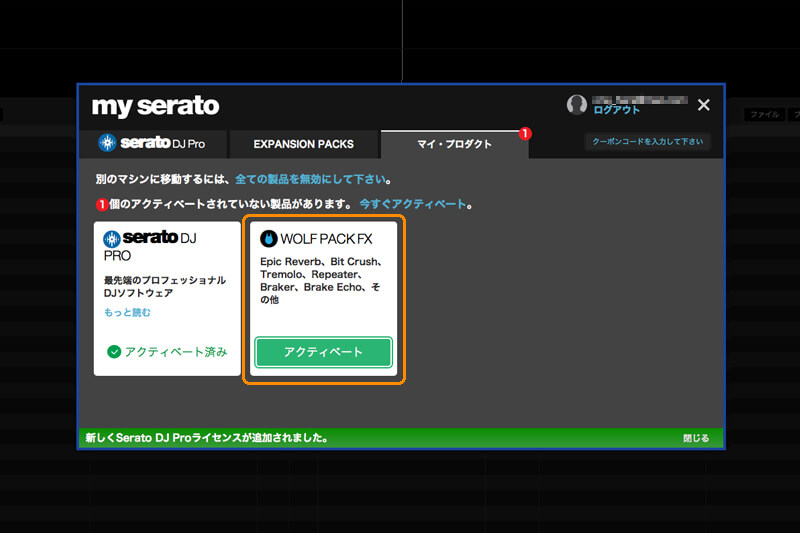Click the Epic Reverb, Bit Crush description text
This screenshot has height=533, width=800.
tap(321, 281)
